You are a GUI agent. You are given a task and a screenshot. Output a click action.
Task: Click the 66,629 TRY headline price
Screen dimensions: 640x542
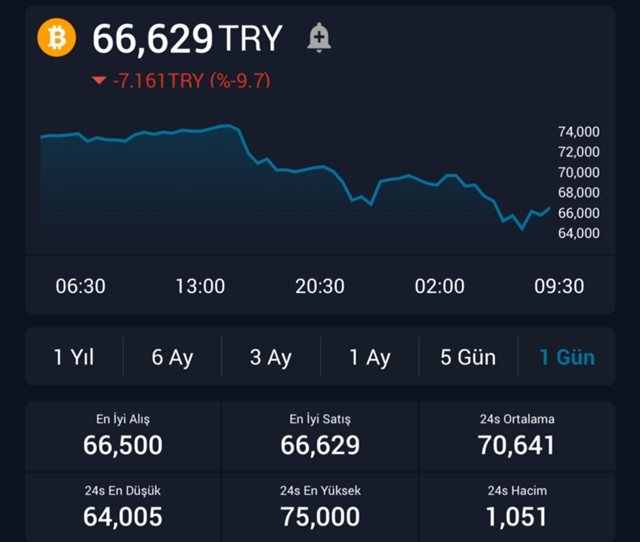(x=187, y=39)
